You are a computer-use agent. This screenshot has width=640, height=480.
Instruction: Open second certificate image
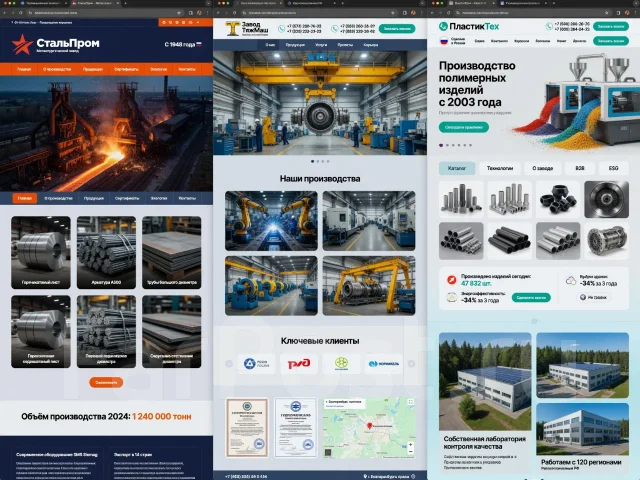coord(296,428)
